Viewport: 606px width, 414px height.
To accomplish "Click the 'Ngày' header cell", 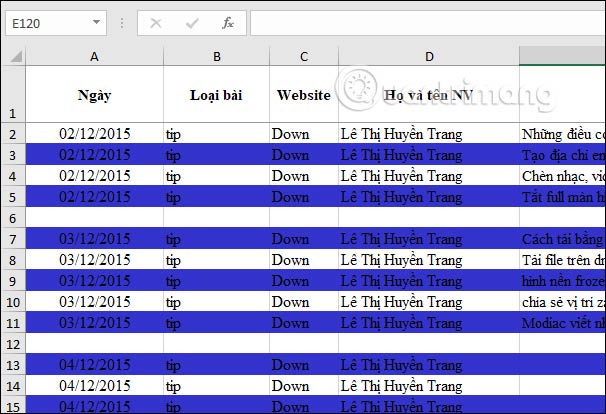I will [94, 94].
